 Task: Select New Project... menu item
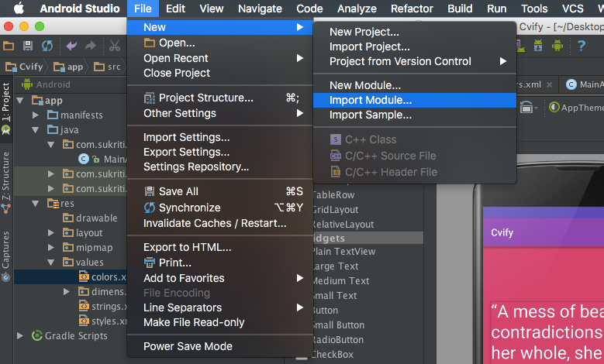pyautogui.click(x=415, y=32)
